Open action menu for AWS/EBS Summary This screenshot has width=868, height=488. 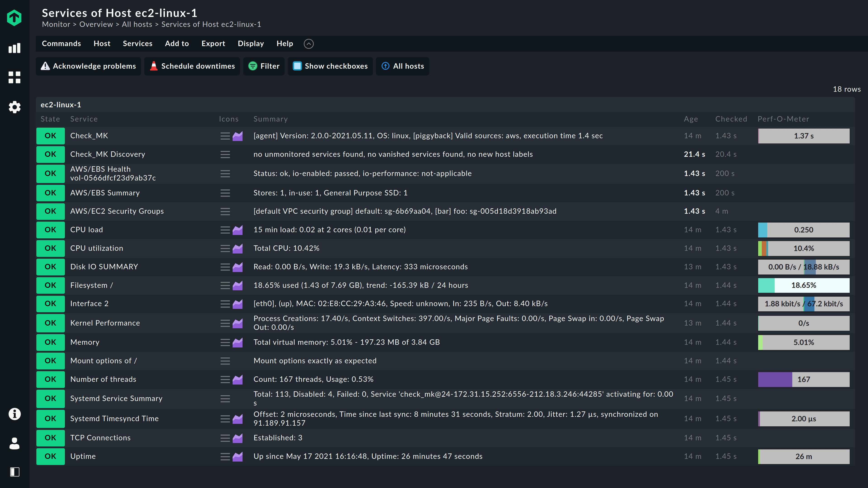225,193
